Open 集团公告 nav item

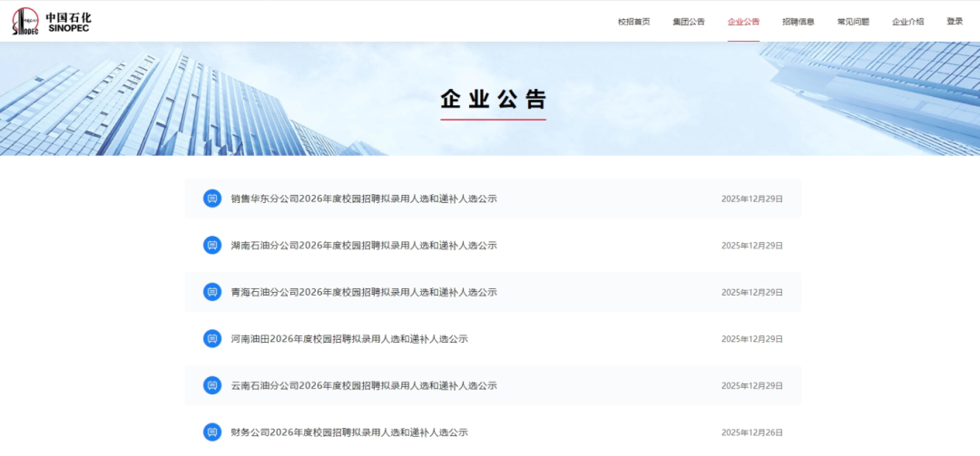click(x=689, y=21)
